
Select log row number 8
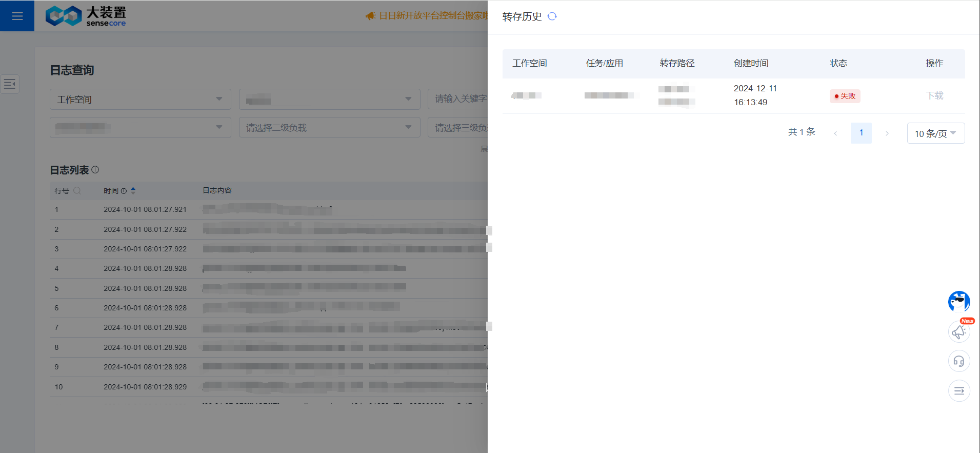(269, 347)
